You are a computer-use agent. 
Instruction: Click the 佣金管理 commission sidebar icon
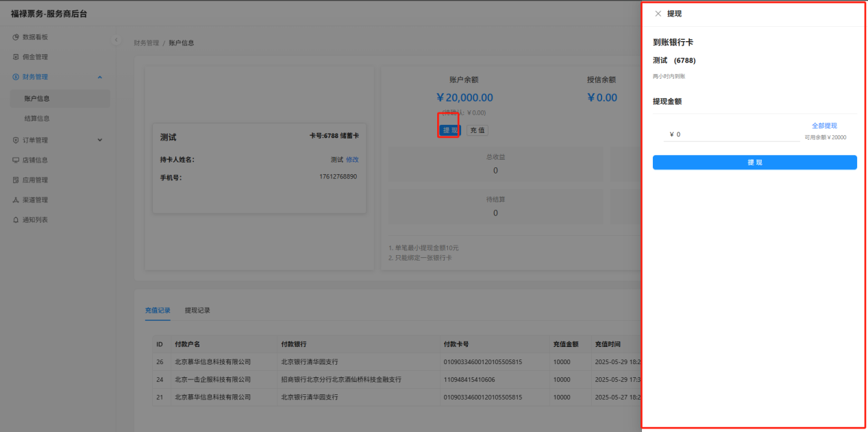point(16,57)
